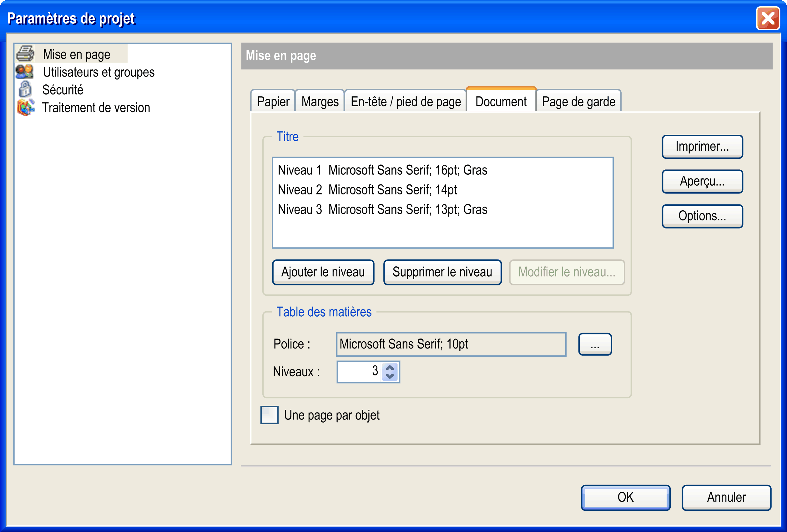
Task: Click the Sécurité padlock icon
Action: (x=25, y=89)
